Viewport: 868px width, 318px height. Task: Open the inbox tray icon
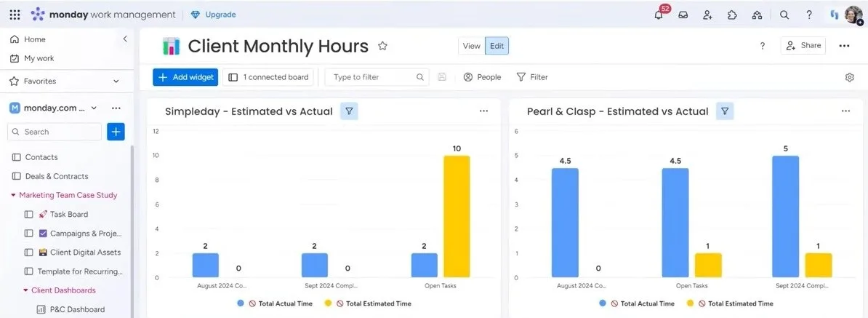point(683,15)
